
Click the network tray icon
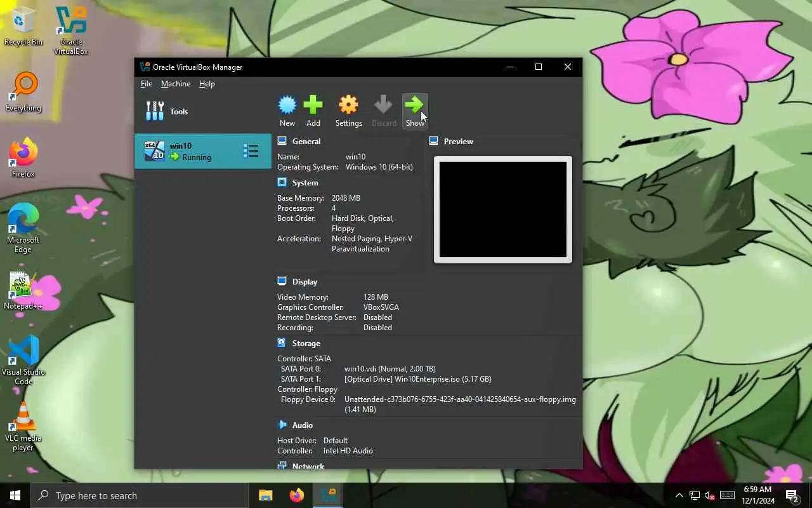click(695, 495)
